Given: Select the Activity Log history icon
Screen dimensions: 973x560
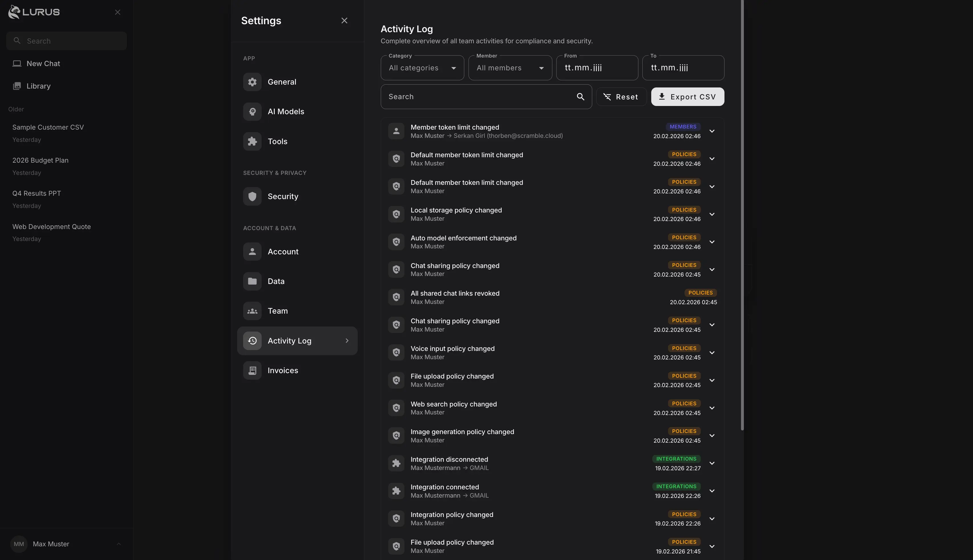Looking at the screenshot, I should 252,340.
